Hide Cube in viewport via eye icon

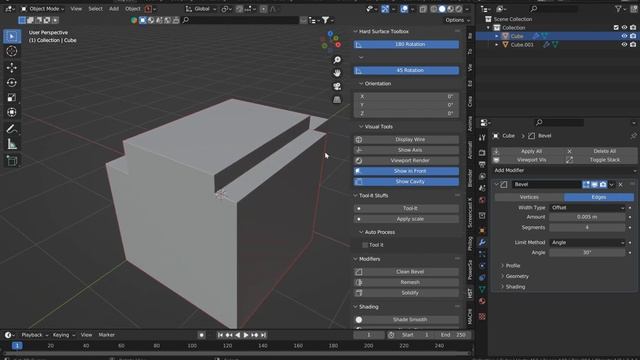click(624, 36)
